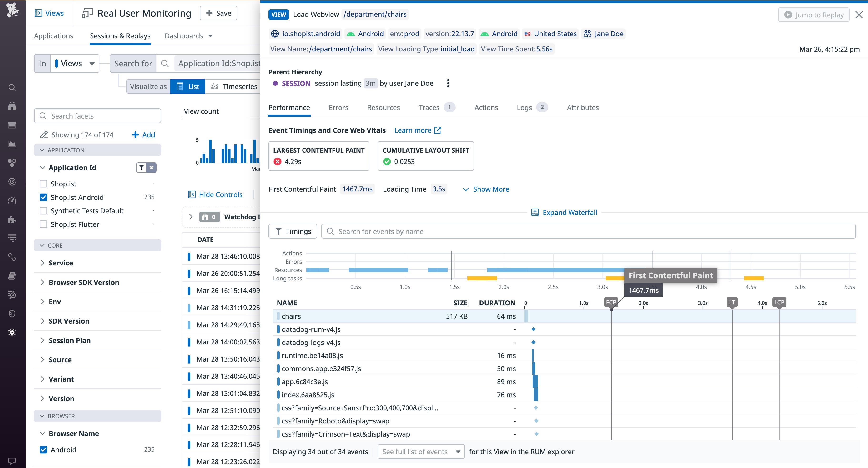Collapse the Application Id facet
The image size is (868, 468).
click(x=42, y=167)
